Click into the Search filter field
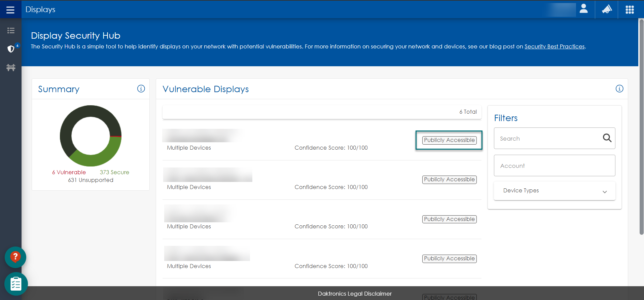 548,139
